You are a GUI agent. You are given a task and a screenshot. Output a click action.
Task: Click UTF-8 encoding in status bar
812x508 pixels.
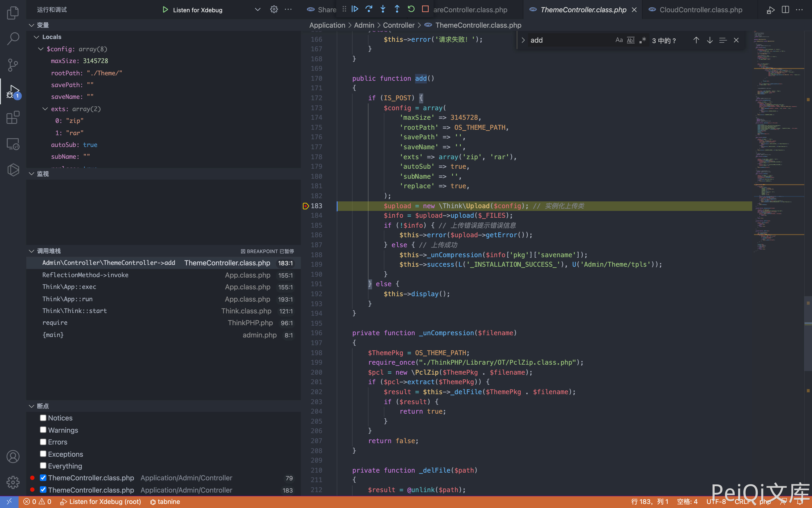(x=716, y=502)
